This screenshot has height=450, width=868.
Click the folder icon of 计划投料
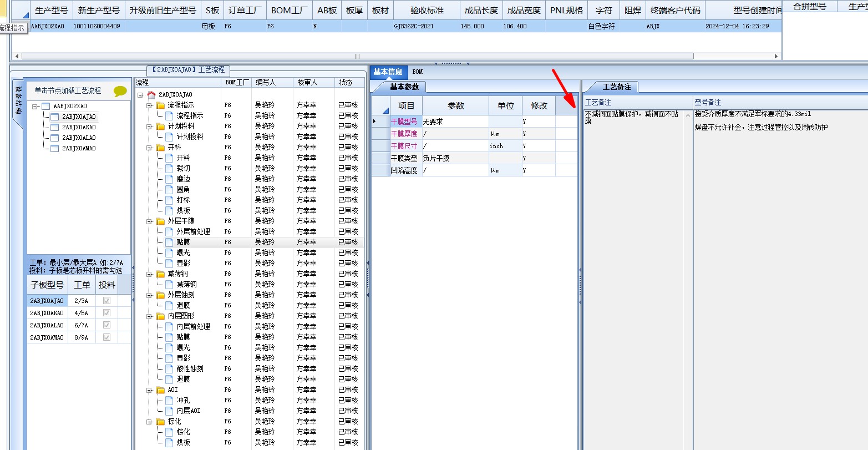click(x=160, y=127)
